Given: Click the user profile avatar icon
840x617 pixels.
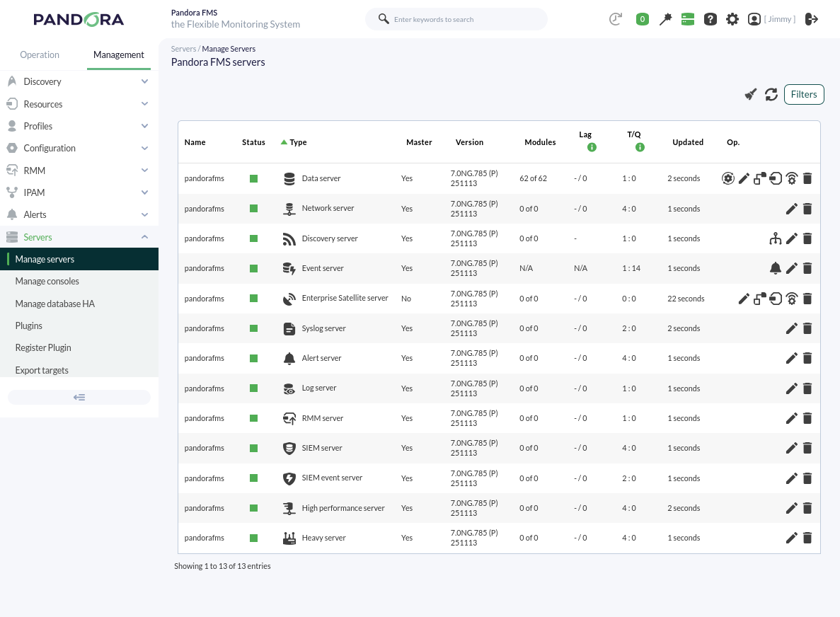Looking at the screenshot, I should coord(754,19).
